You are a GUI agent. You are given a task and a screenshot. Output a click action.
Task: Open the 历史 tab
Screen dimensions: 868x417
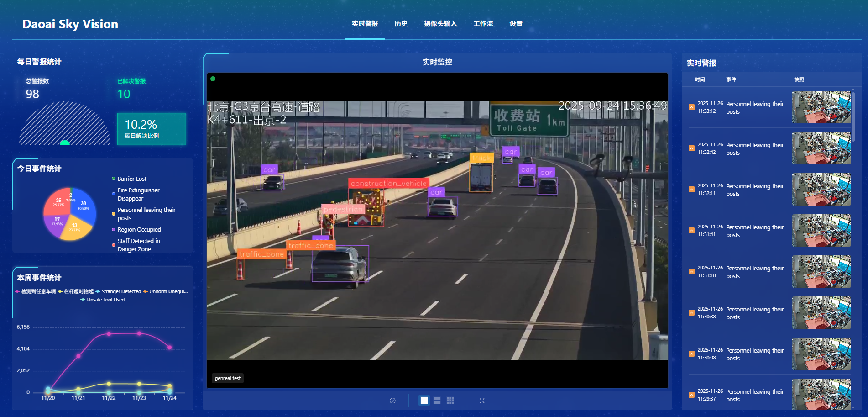coord(401,24)
